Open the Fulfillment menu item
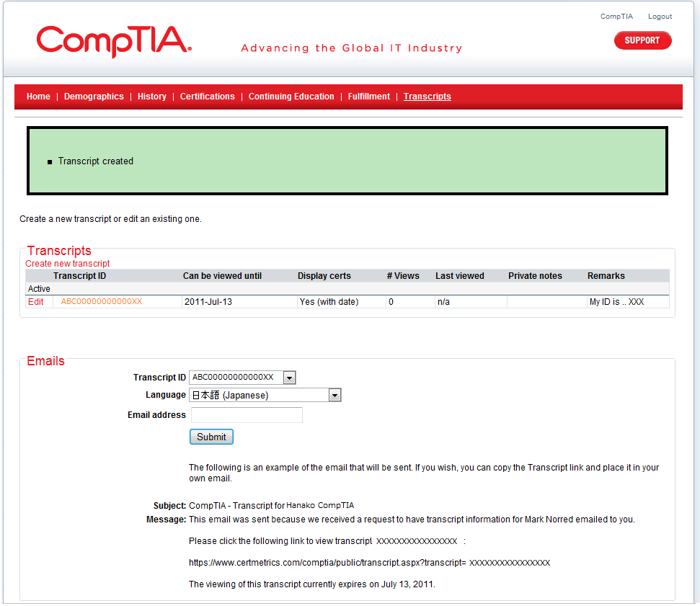The height and width of the screenshot is (606, 700). pos(368,97)
